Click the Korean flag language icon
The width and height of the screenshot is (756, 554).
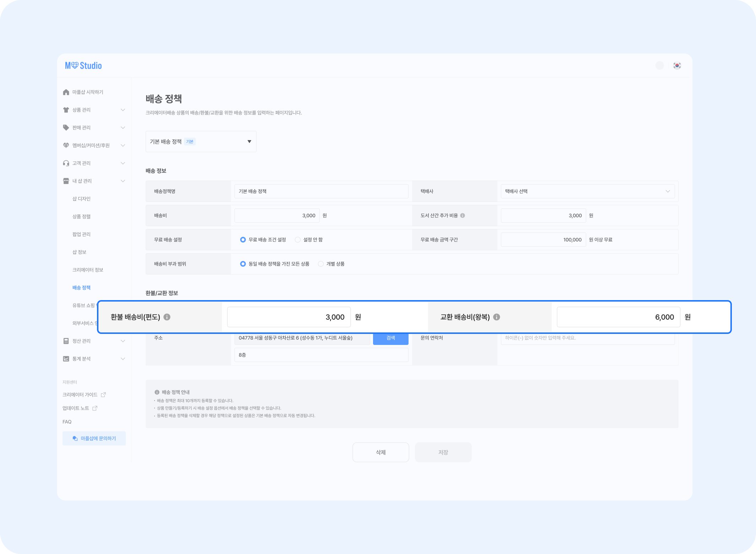677,65
